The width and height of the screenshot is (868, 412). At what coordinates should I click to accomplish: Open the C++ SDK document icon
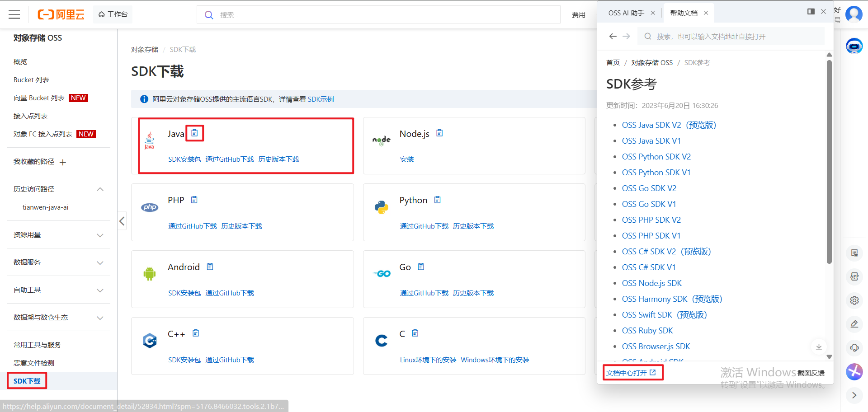coord(196,333)
